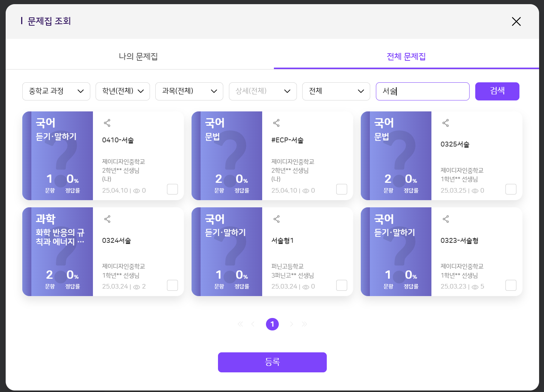Screen dimensions: 544x392
Task: Switch to 나의 문제집 tab
Action: click(x=138, y=57)
